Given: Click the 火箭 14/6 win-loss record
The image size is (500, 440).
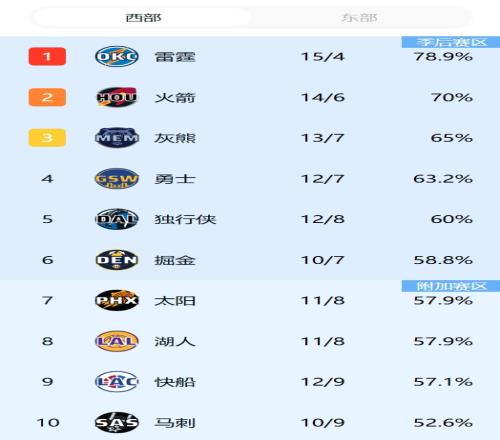Looking at the screenshot, I should point(323,97).
